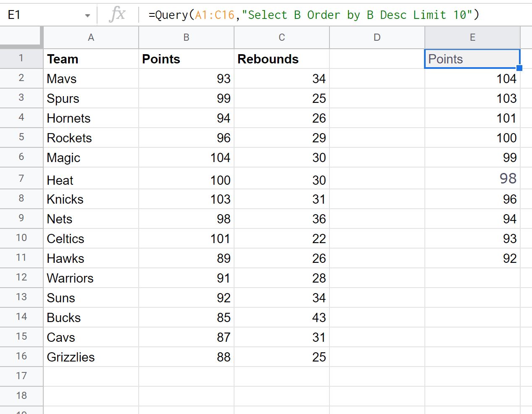Select column B header

click(186, 37)
